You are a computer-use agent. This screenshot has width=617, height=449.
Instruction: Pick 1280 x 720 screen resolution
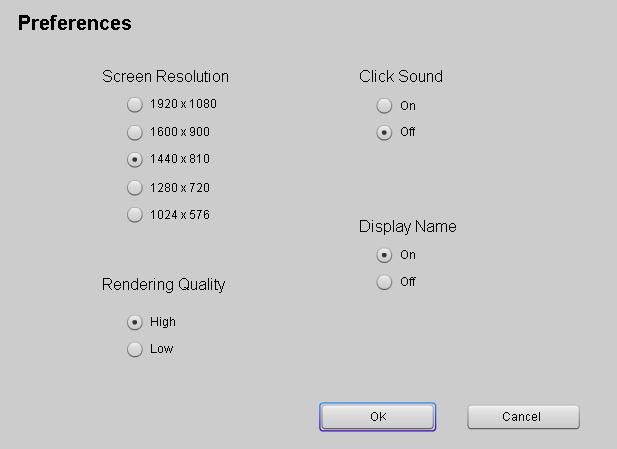(x=135, y=188)
